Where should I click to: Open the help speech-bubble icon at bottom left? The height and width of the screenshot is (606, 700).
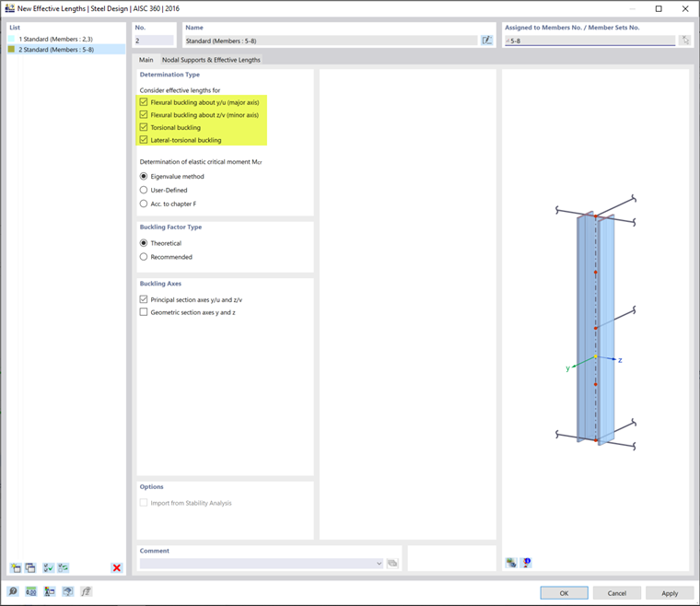pos(13,591)
